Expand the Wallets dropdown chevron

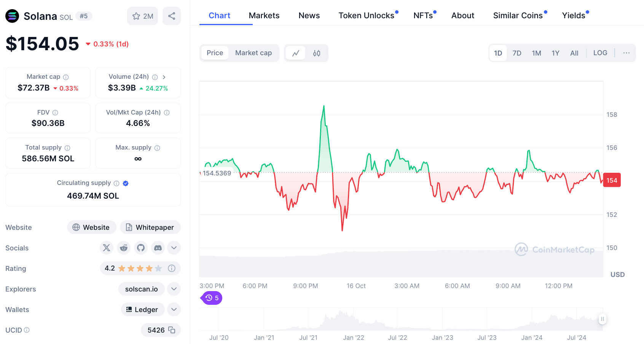[x=174, y=309]
